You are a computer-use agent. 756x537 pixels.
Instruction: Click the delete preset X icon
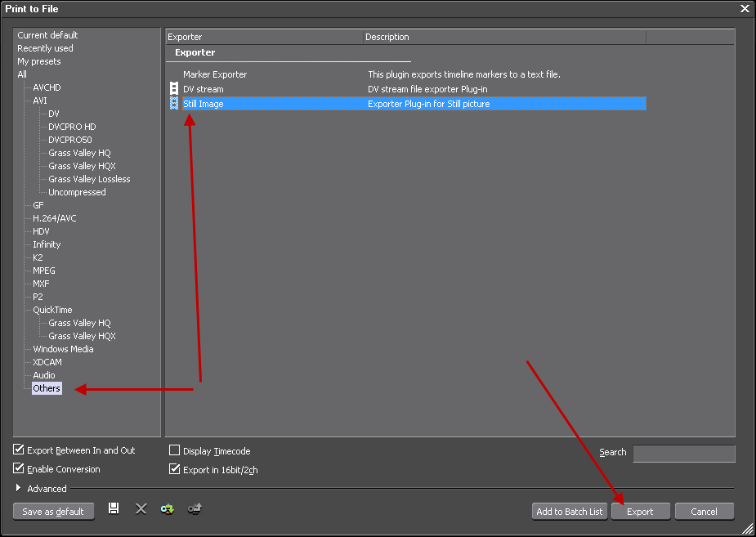coord(141,509)
